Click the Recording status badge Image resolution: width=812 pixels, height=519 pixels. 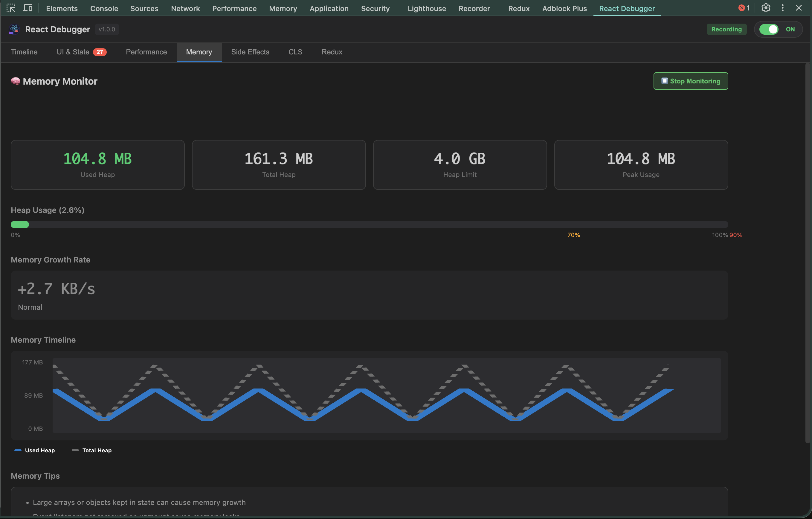pos(726,29)
